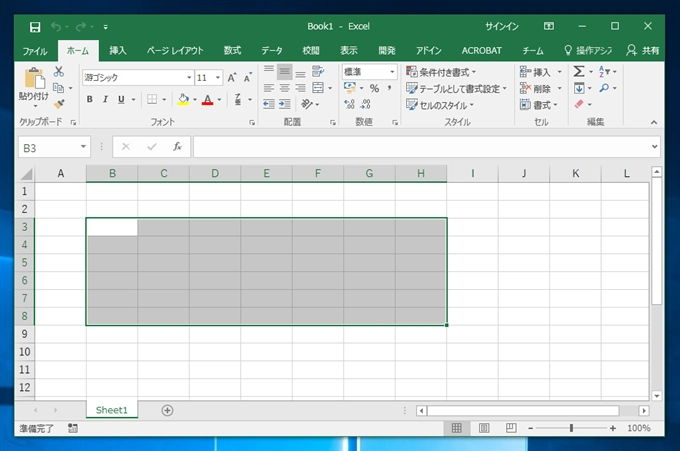Click the Paste clipboard icon

click(34, 78)
